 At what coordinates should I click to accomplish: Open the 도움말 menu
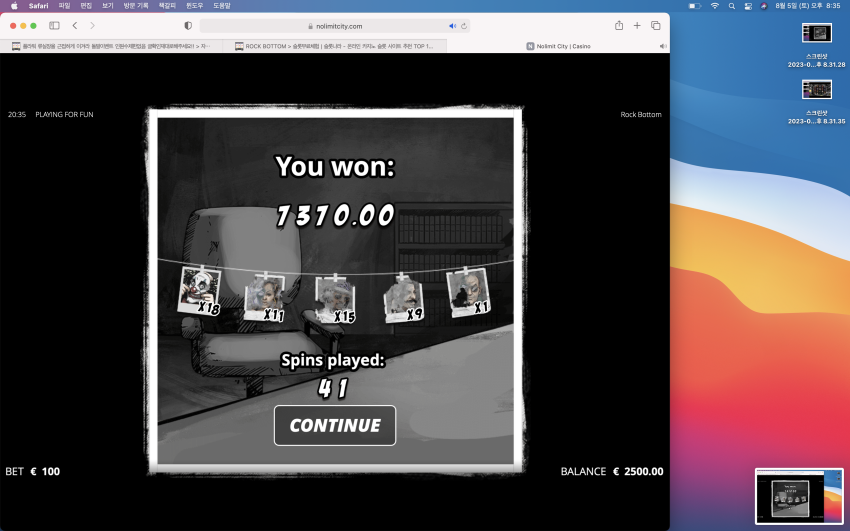[222, 5]
